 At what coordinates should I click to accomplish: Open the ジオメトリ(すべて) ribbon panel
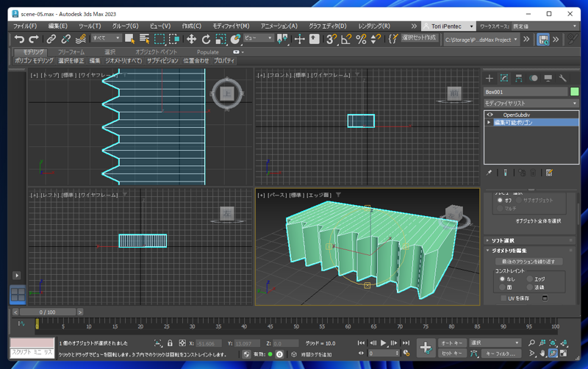coord(123,61)
